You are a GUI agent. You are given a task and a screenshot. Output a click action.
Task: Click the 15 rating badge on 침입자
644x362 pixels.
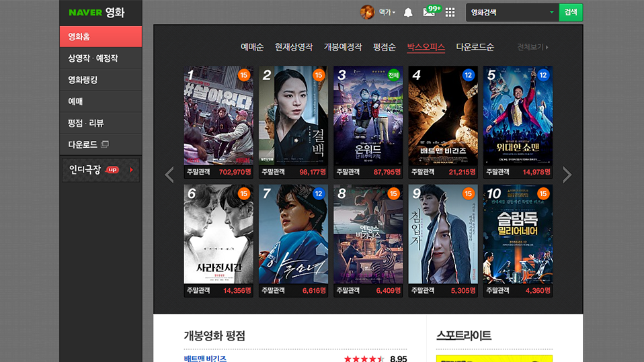click(469, 193)
